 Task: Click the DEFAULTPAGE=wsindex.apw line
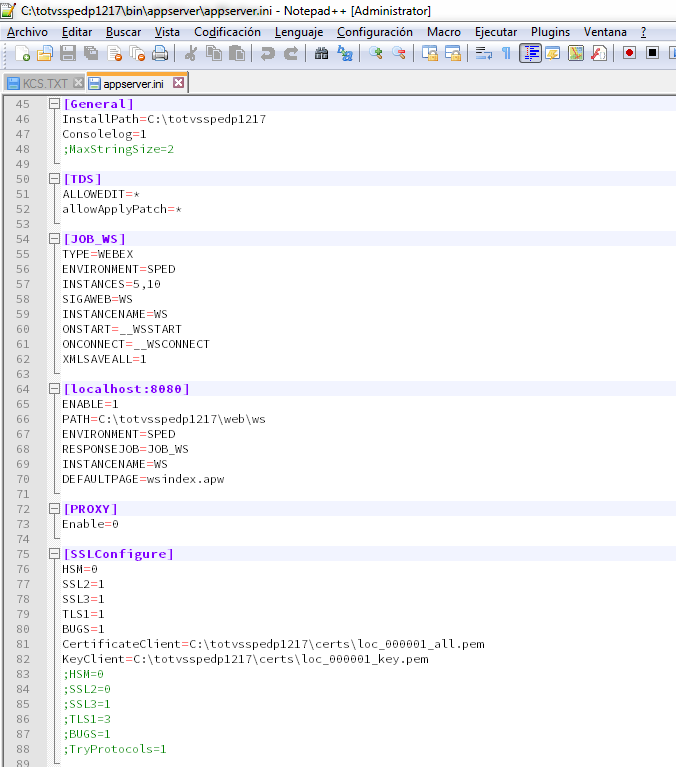143,479
